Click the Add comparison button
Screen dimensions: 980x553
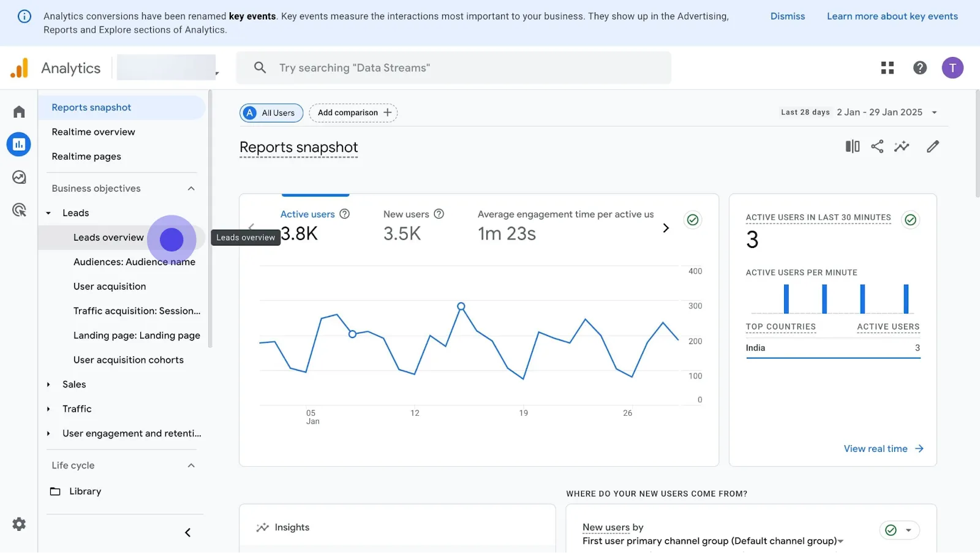click(353, 113)
